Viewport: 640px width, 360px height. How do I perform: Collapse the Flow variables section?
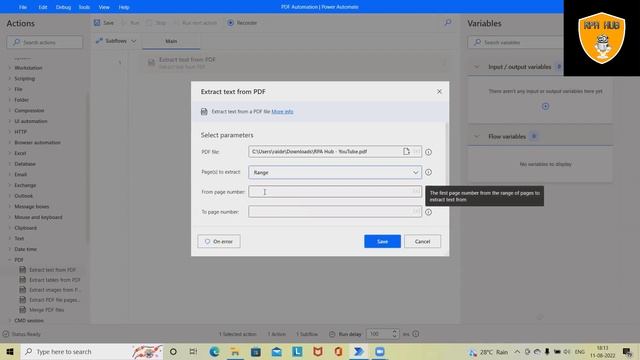point(476,136)
